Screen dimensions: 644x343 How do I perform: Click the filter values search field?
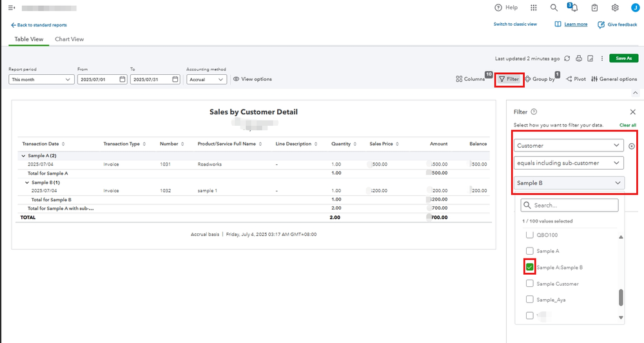tap(570, 205)
